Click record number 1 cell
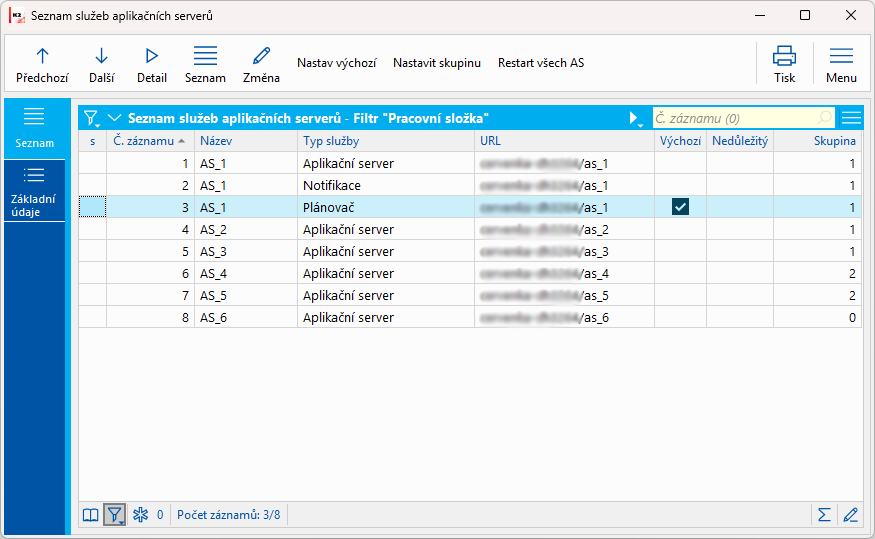 pyautogui.click(x=150, y=163)
